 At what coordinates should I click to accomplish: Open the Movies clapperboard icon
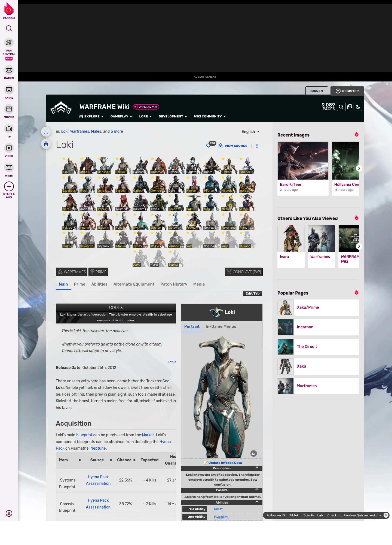(9, 109)
